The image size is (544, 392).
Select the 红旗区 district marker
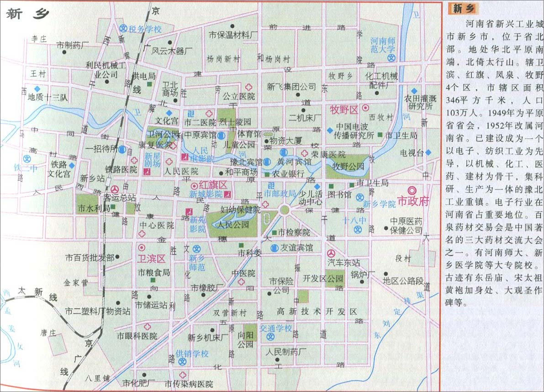click(x=195, y=186)
